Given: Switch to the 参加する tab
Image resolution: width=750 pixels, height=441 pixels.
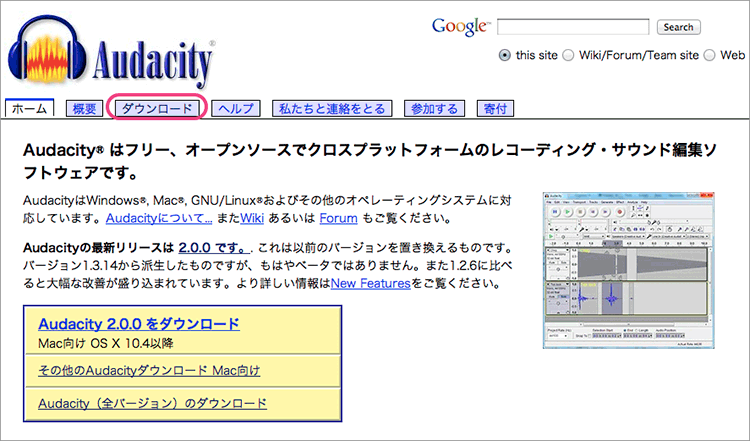Looking at the screenshot, I should 434,108.
